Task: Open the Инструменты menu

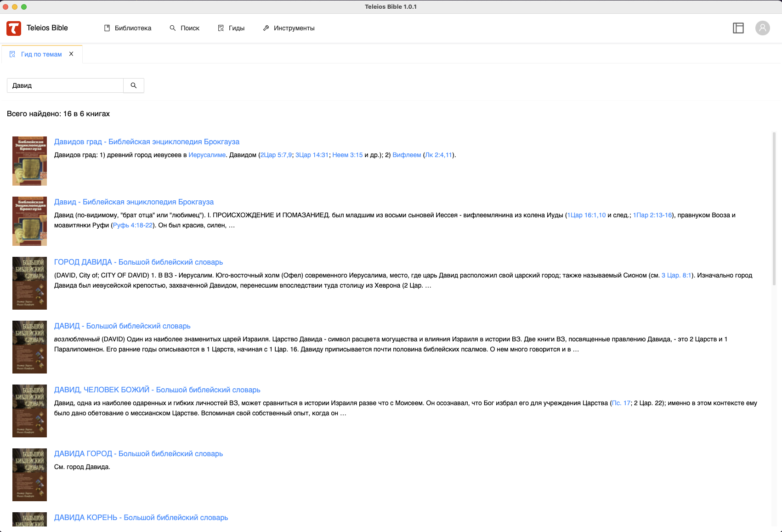Action: (289, 28)
